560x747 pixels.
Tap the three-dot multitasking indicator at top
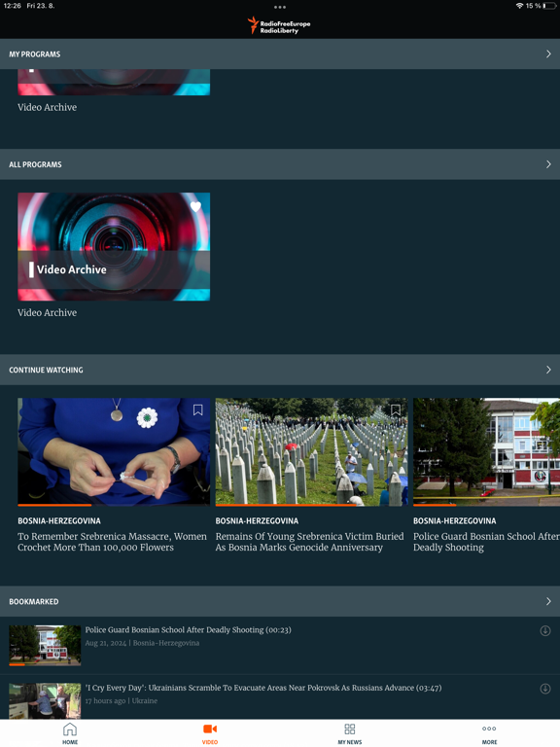pyautogui.click(x=280, y=7)
